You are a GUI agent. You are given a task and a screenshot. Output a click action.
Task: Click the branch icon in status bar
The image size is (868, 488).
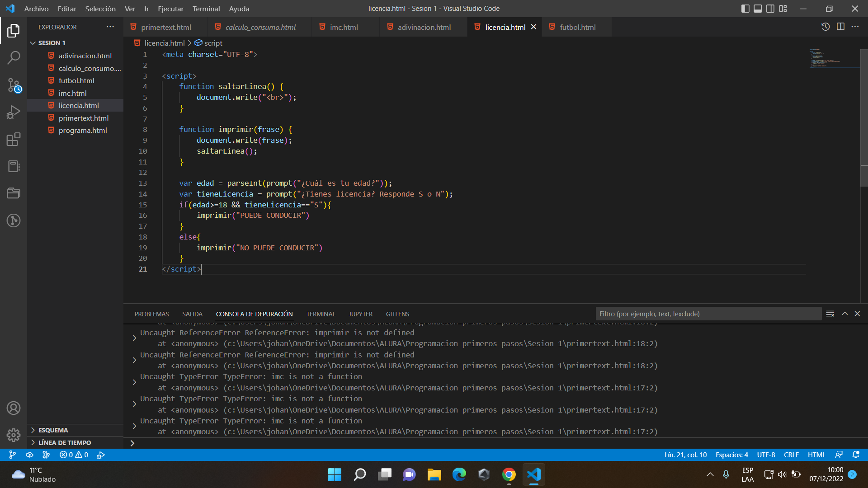[x=13, y=455]
